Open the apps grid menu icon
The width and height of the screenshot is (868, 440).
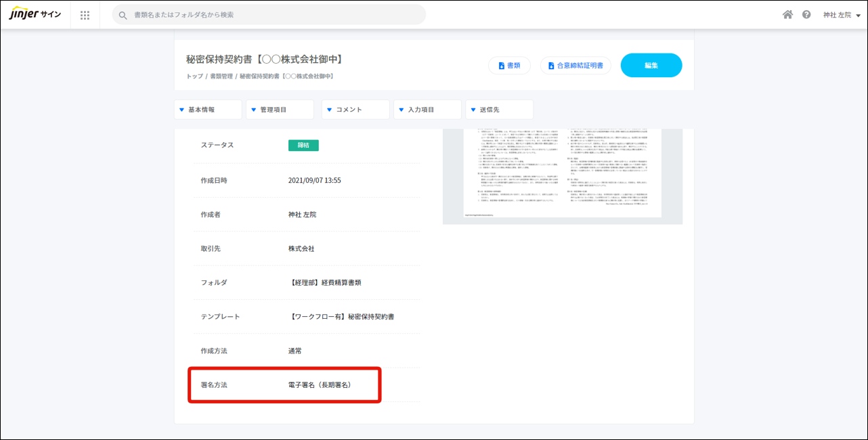(x=85, y=15)
